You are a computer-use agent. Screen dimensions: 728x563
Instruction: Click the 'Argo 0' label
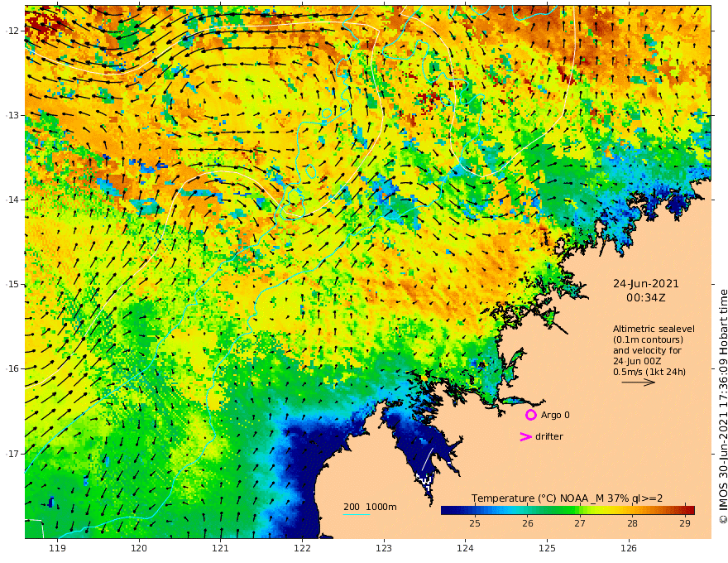pos(555,415)
